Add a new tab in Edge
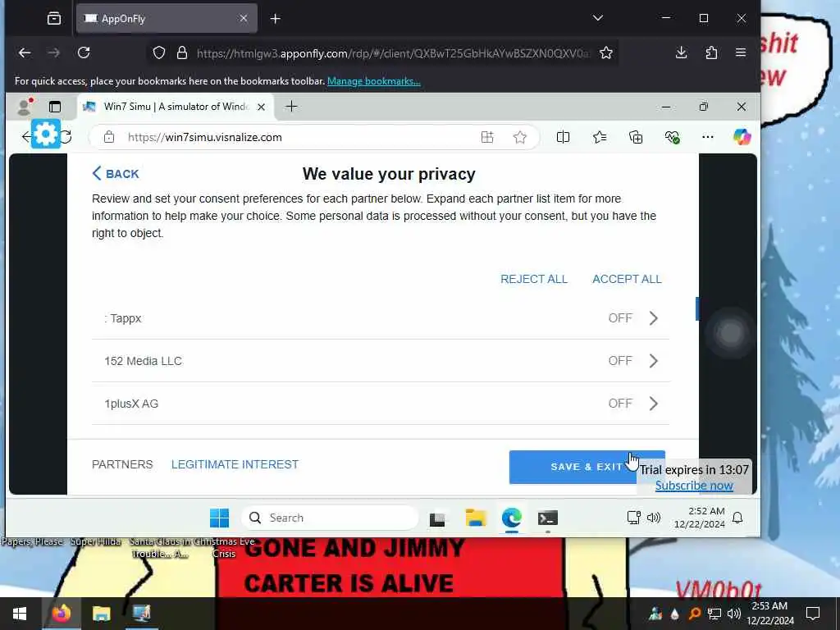Screen dimensions: 840x630 point(291,107)
